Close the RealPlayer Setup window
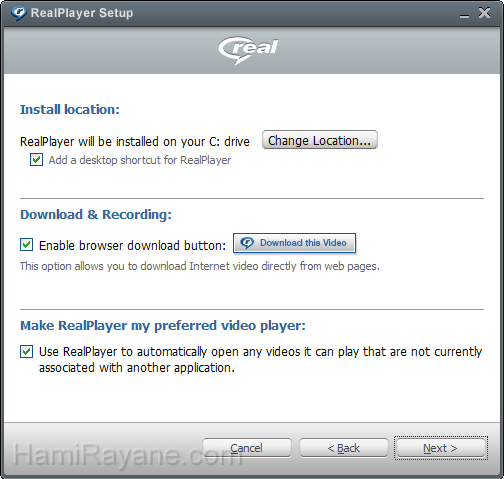The height and width of the screenshot is (479, 504). [x=484, y=13]
